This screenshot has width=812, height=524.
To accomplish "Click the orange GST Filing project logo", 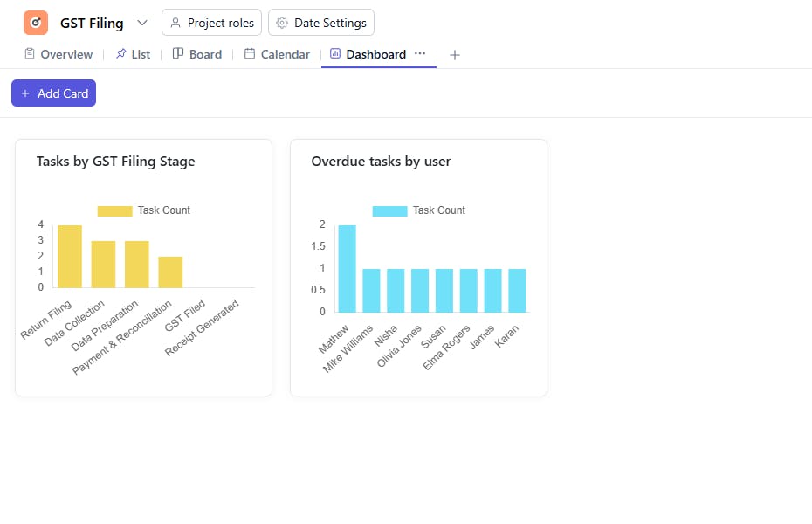I will pyautogui.click(x=36, y=23).
